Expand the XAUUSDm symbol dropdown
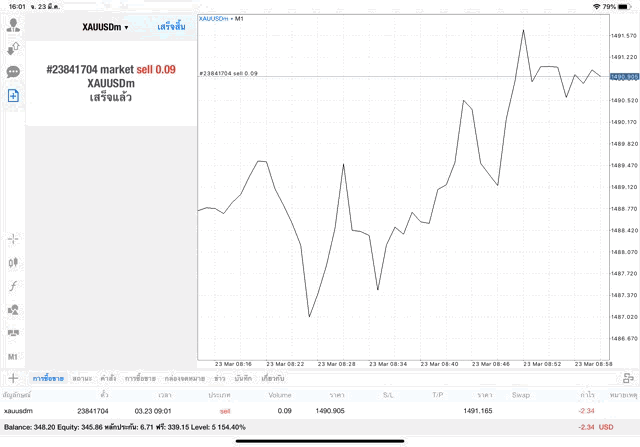The image size is (640, 447). coord(105,26)
